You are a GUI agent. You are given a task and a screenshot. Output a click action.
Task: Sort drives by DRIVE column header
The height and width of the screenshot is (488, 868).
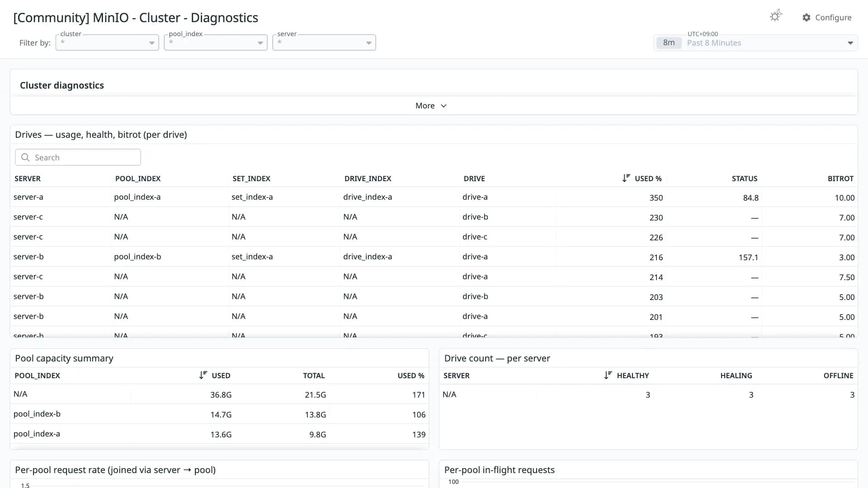click(474, 178)
